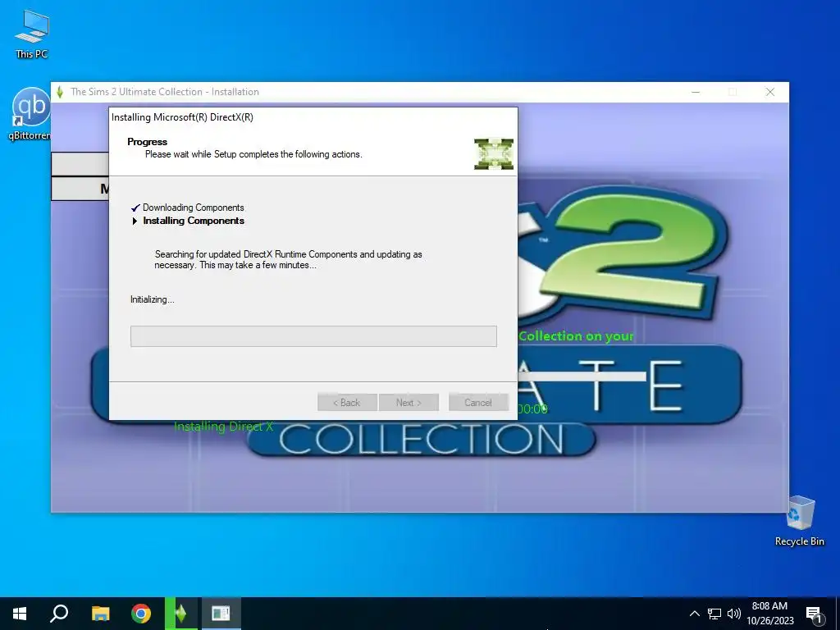Open Google Chrome from the taskbar

click(141, 614)
